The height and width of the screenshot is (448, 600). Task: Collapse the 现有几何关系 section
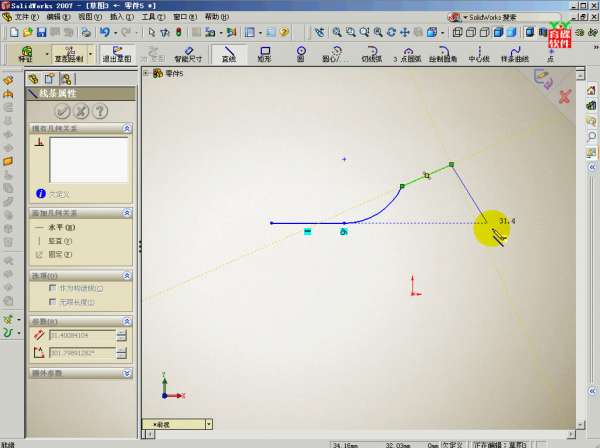coord(126,129)
